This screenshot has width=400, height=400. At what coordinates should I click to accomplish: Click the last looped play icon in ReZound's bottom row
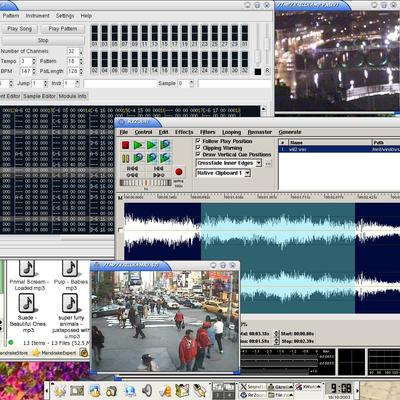pos(165,158)
